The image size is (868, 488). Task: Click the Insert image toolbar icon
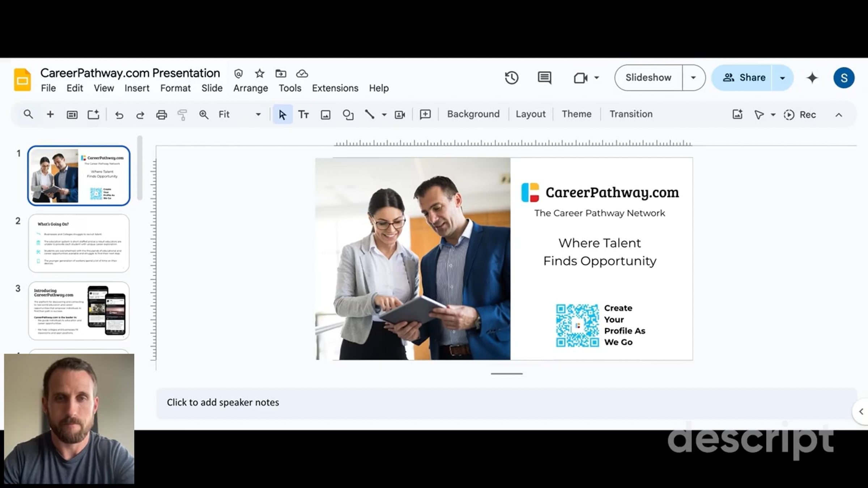325,115
